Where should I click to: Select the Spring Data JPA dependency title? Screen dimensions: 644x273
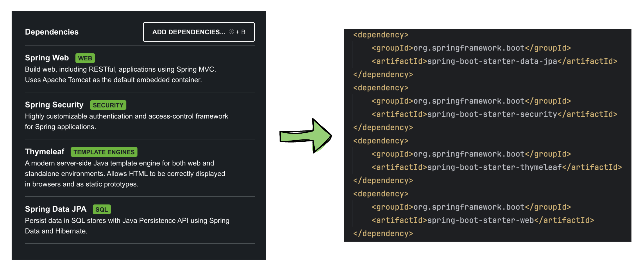[x=56, y=209]
